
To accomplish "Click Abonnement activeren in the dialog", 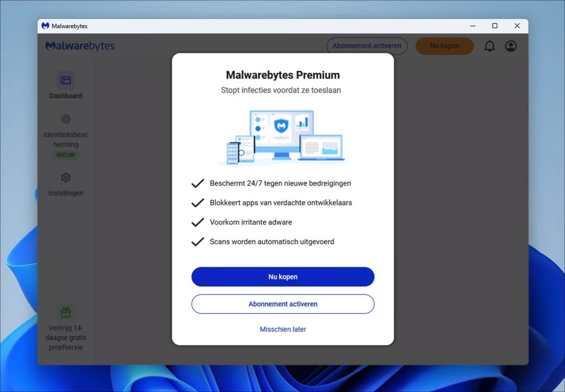I will [x=282, y=304].
